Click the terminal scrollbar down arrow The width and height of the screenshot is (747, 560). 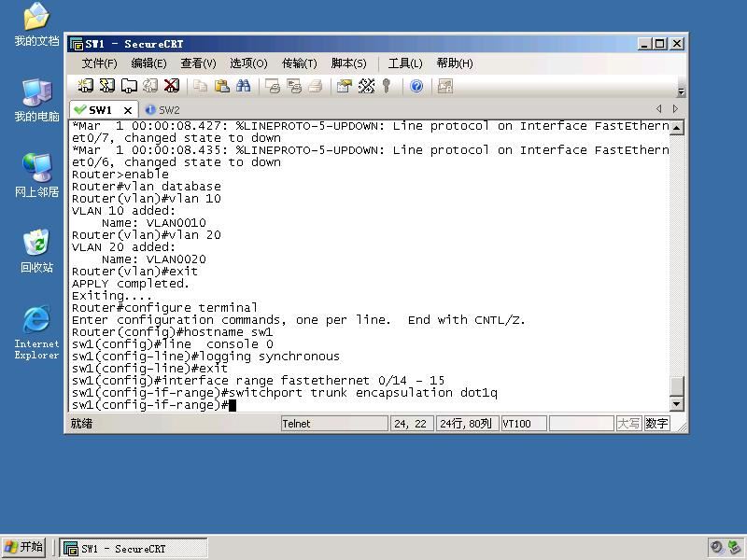click(x=677, y=404)
